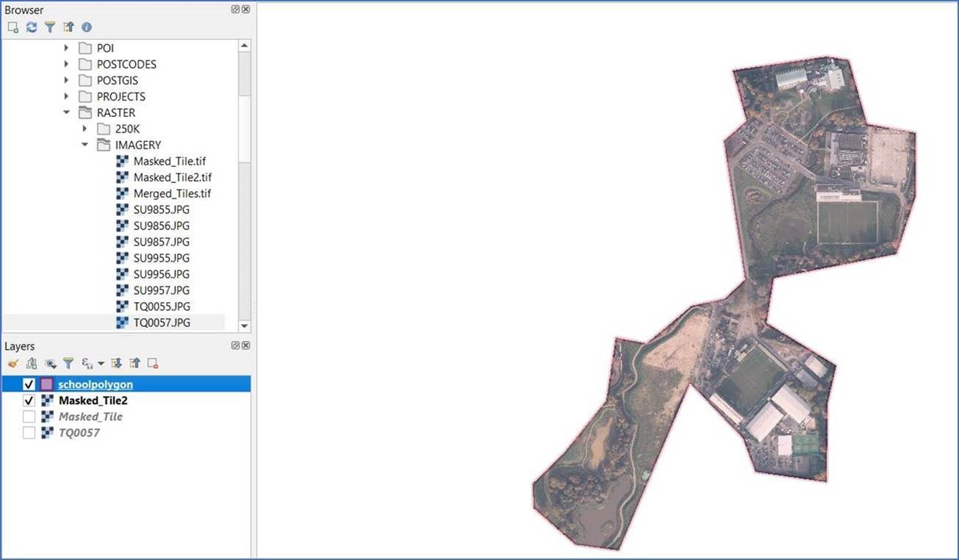Click Add Group icon in Layers toolbar
959x560 pixels.
(31, 363)
